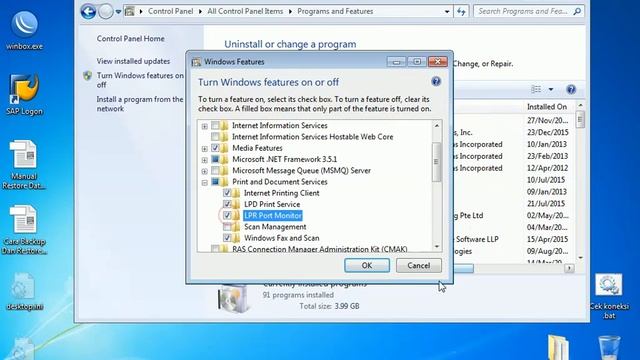Change view icon in Programs and Features toolbar
This screenshot has width=640, height=360.
pos(536,89)
